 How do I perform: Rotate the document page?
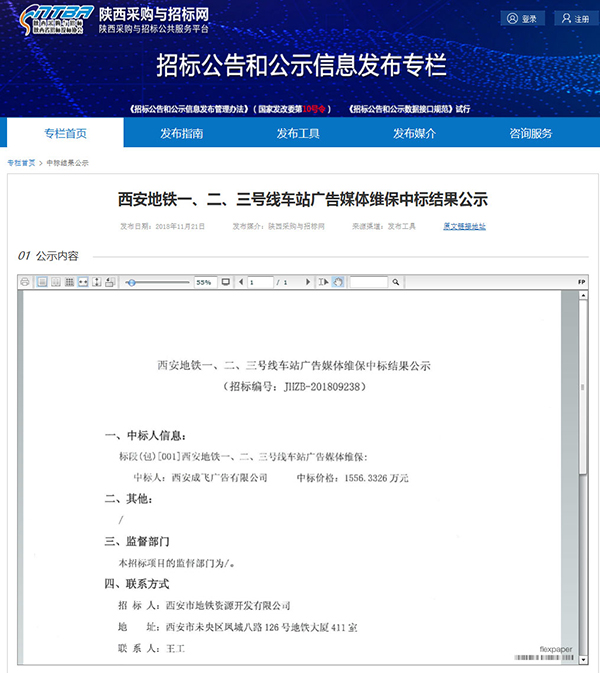pyautogui.click(x=110, y=282)
